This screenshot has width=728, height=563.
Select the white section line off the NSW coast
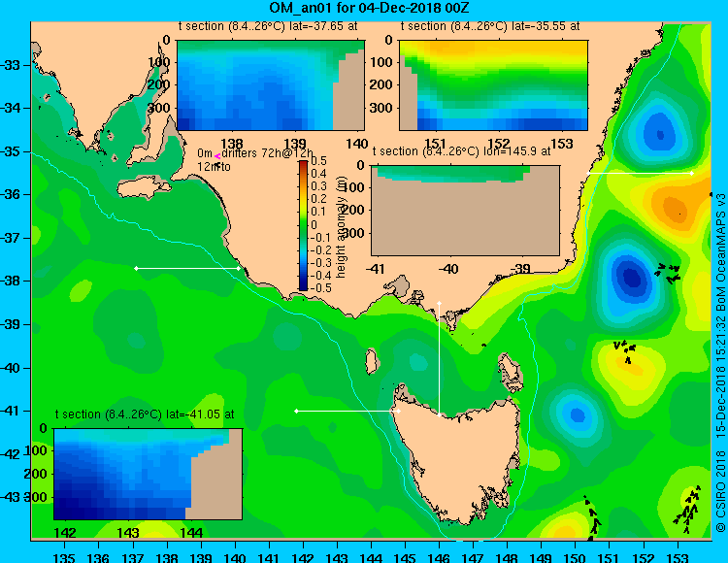click(x=640, y=173)
